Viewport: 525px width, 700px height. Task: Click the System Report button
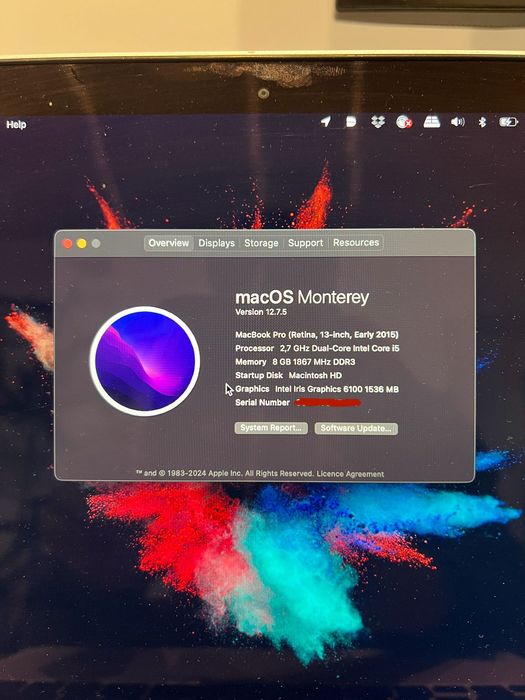[271, 428]
